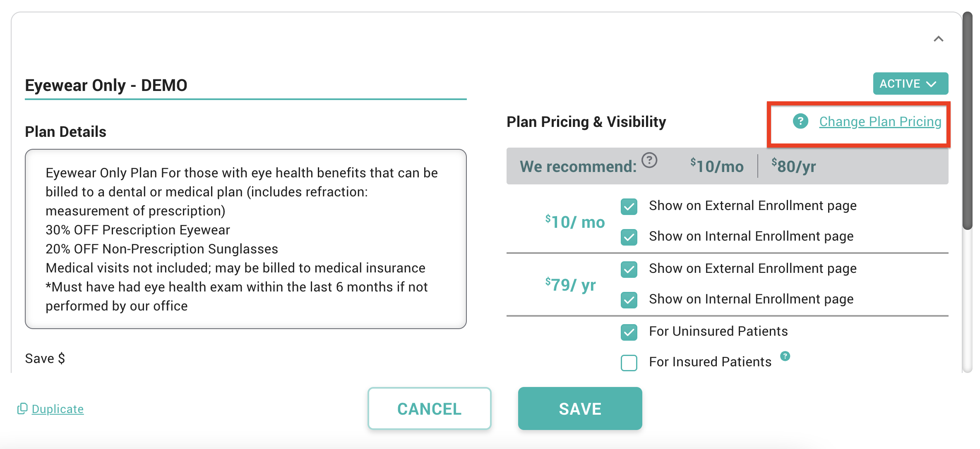980x449 pixels.
Task: Open the Change Plan Pricing link
Action: coord(880,122)
